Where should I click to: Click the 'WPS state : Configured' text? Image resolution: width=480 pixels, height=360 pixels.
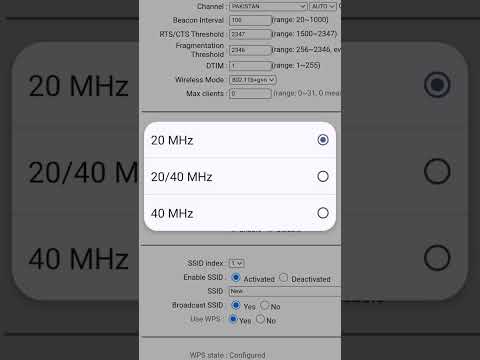click(228, 355)
